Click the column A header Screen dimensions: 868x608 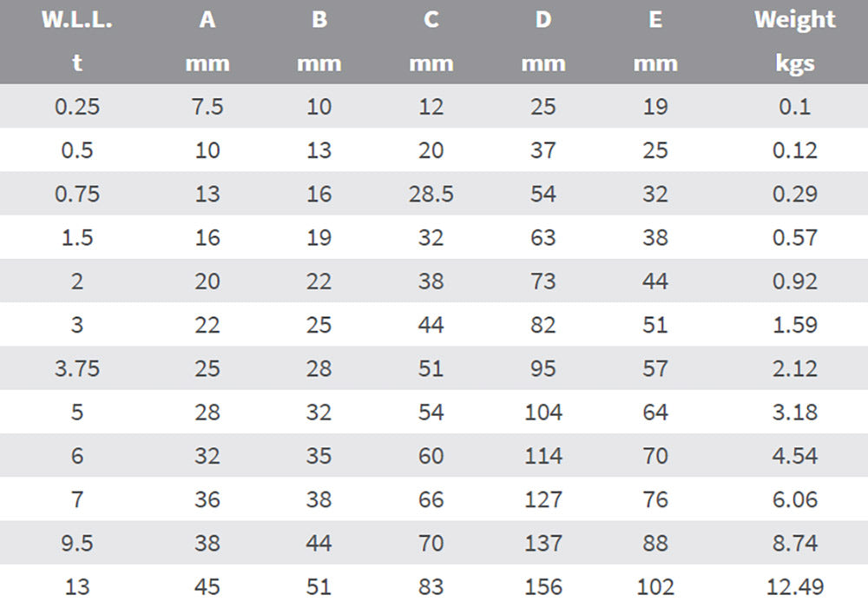(207, 19)
